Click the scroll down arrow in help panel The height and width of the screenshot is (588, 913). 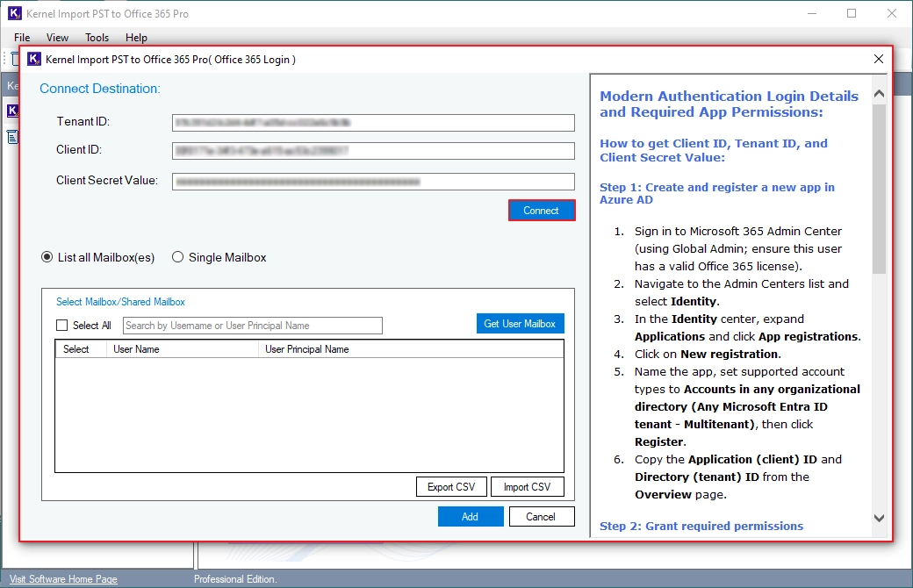pyautogui.click(x=880, y=518)
